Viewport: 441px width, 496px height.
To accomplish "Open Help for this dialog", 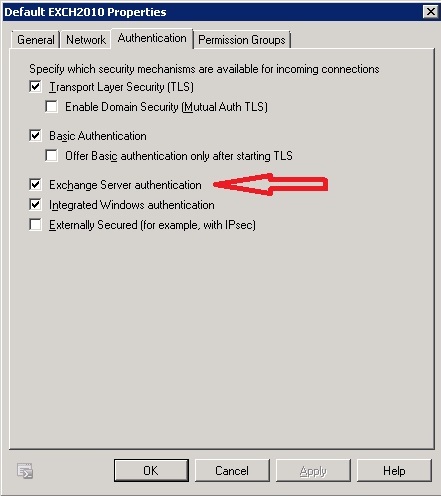I will click(x=394, y=470).
